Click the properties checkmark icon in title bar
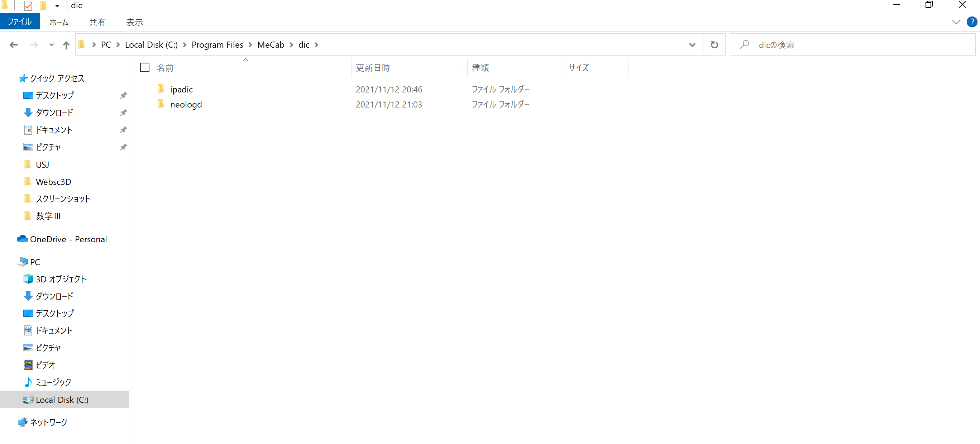The height and width of the screenshot is (444, 980). (28, 5)
